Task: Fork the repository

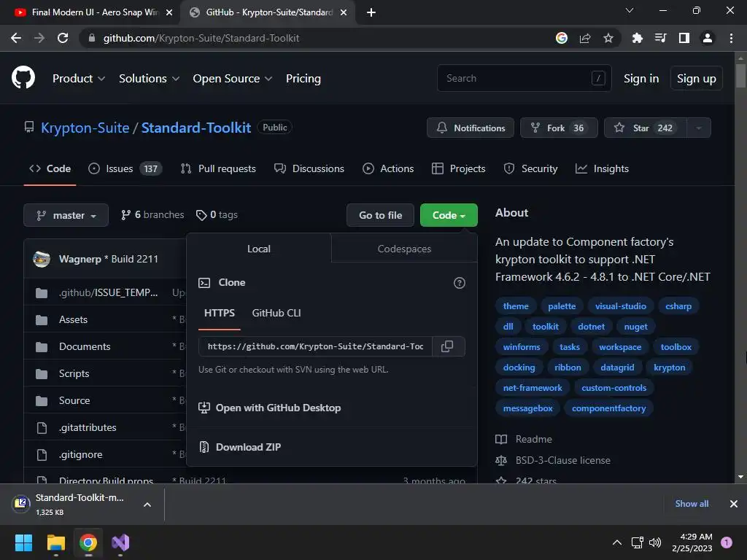Action: point(559,128)
